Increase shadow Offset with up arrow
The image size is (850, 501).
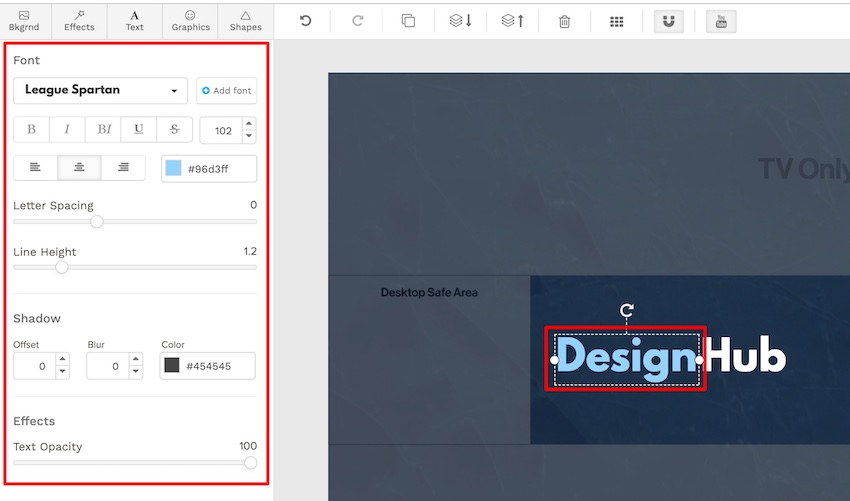[62, 359]
